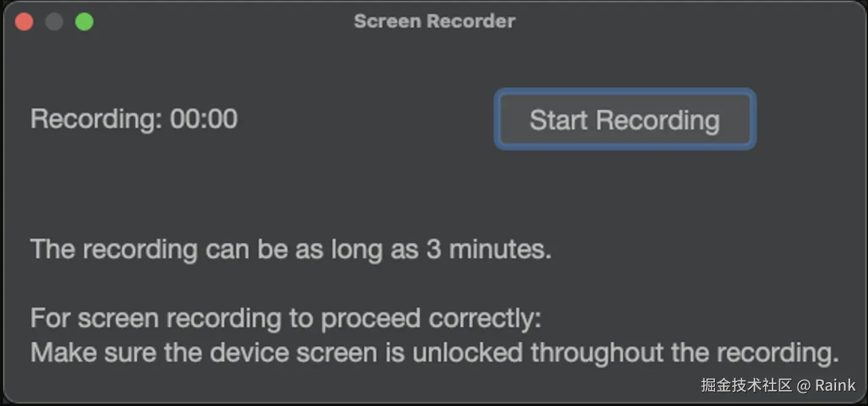Click the "@" symbol in the watermark
Screen dimensions: 868x406
(x=804, y=385)
